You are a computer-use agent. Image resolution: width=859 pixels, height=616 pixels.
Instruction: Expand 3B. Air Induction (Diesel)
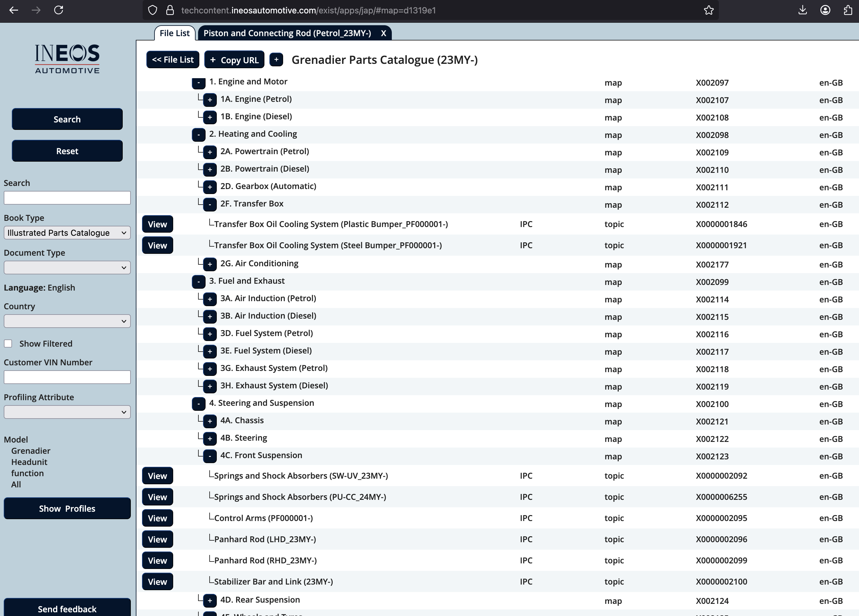coord(210,316)
